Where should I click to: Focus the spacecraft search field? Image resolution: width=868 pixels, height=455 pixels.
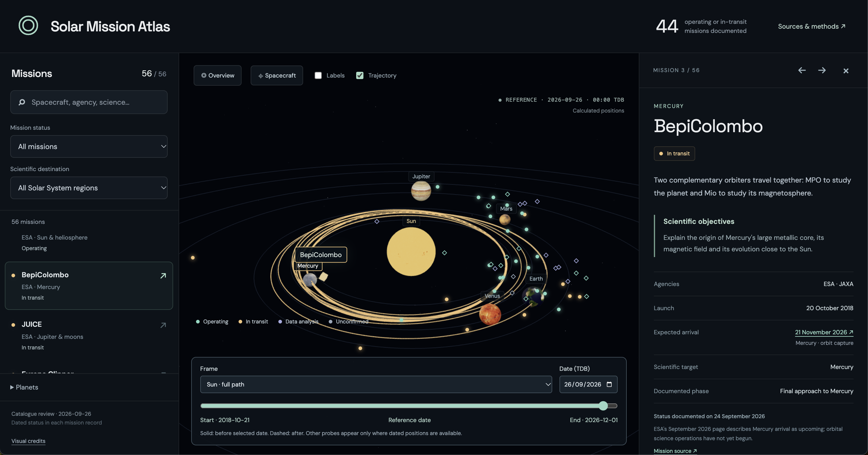[x=89, y=102]
